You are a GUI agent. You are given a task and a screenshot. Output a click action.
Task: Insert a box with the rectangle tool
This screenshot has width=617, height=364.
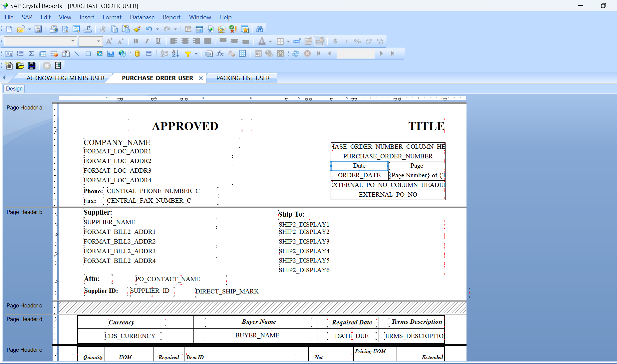coord(88,54)
